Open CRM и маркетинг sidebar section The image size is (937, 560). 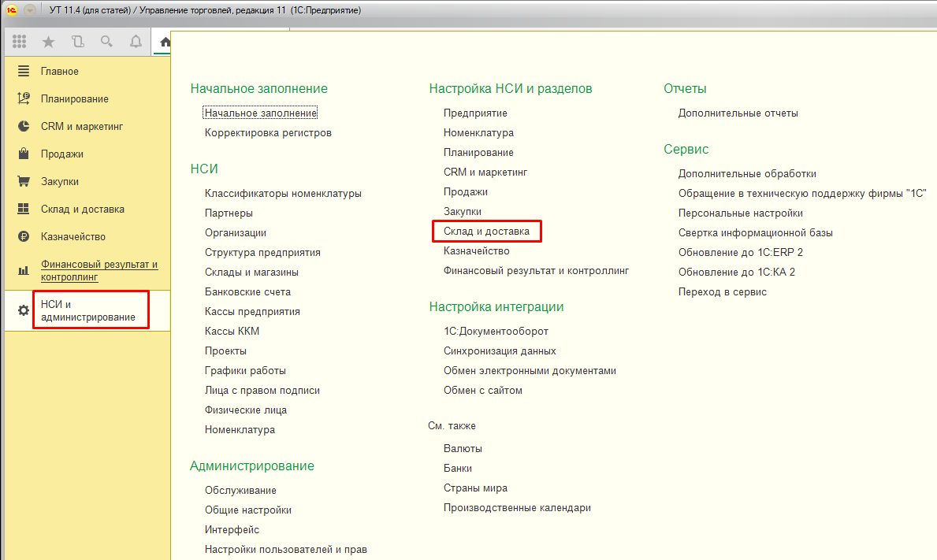[x=82, y=127]
